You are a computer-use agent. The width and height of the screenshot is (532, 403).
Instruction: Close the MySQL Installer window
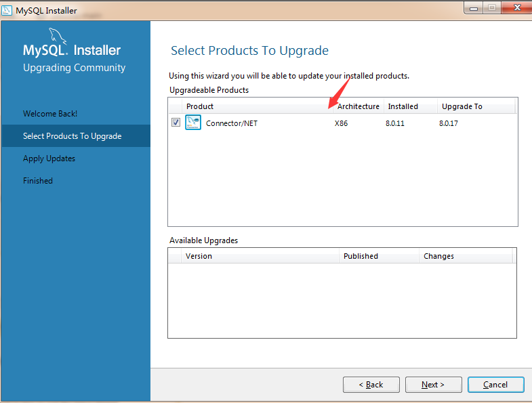(x=516, y=8)
